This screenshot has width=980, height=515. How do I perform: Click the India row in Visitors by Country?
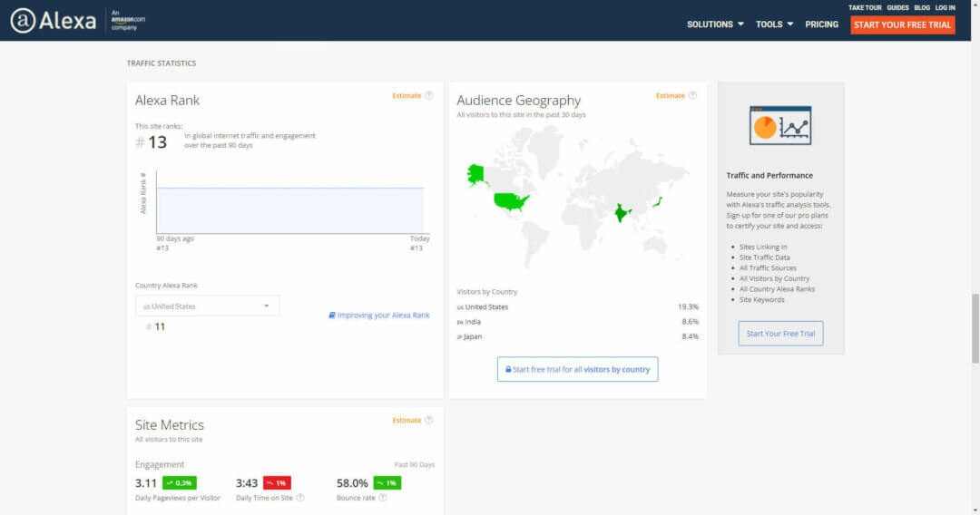point(577,322)
